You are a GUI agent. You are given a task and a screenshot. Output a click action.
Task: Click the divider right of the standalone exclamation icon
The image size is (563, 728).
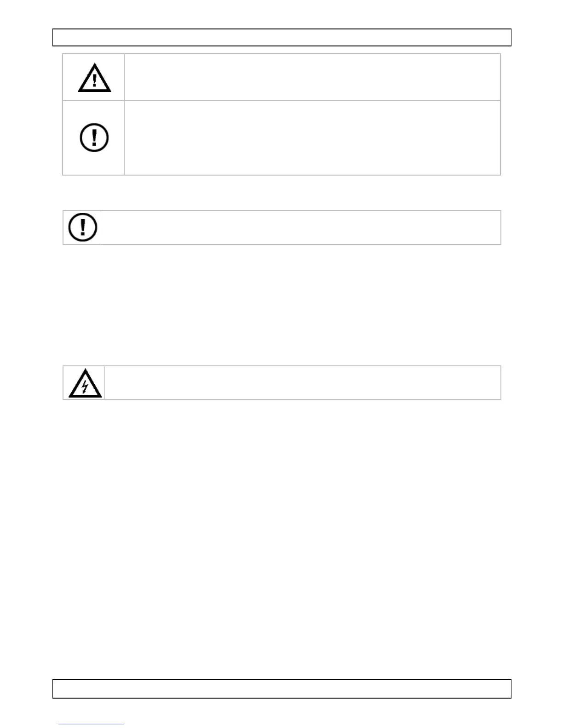pos(100,227)
